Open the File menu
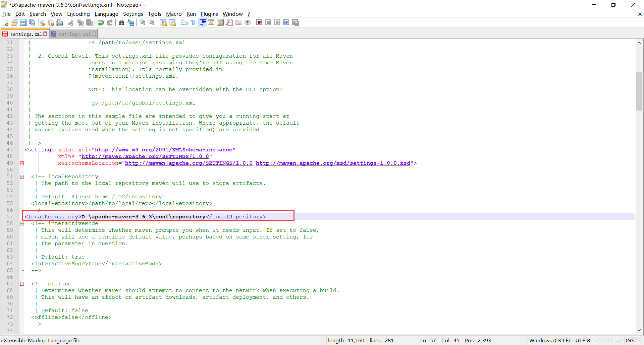Screen dimensions: 644x345 coord(6,14)
